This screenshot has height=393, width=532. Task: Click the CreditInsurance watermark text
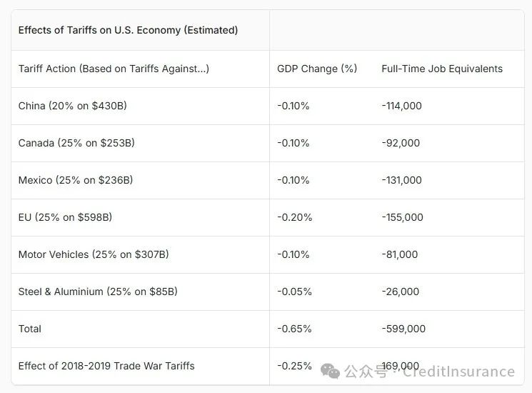pyautogui.click(x=458, y=372)
